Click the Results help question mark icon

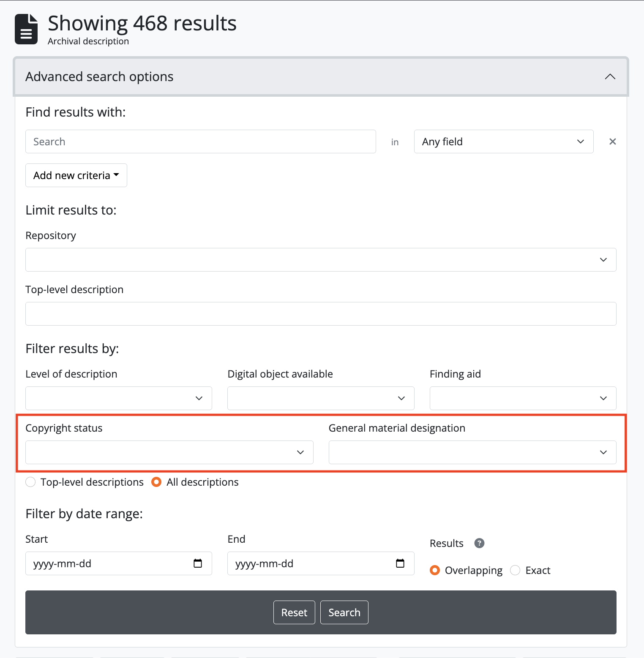point(479,543)
